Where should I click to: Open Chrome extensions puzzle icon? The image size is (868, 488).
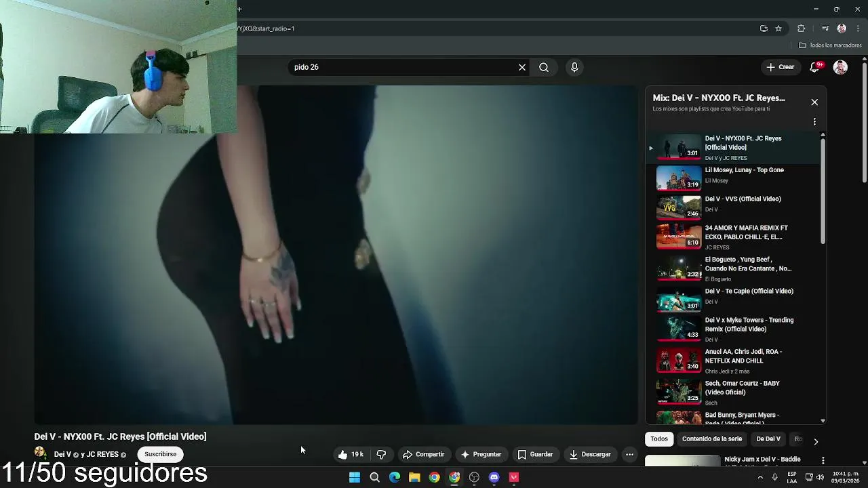(801, 28)
